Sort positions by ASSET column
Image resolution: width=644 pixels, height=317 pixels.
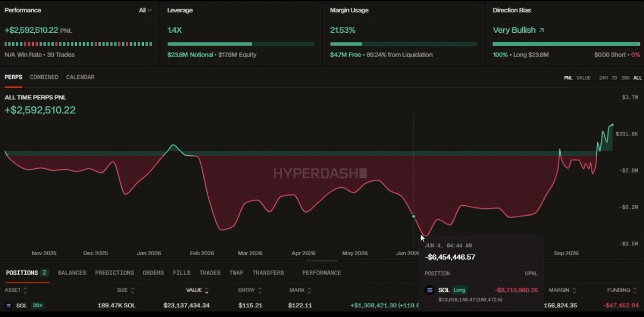point(16,290)
